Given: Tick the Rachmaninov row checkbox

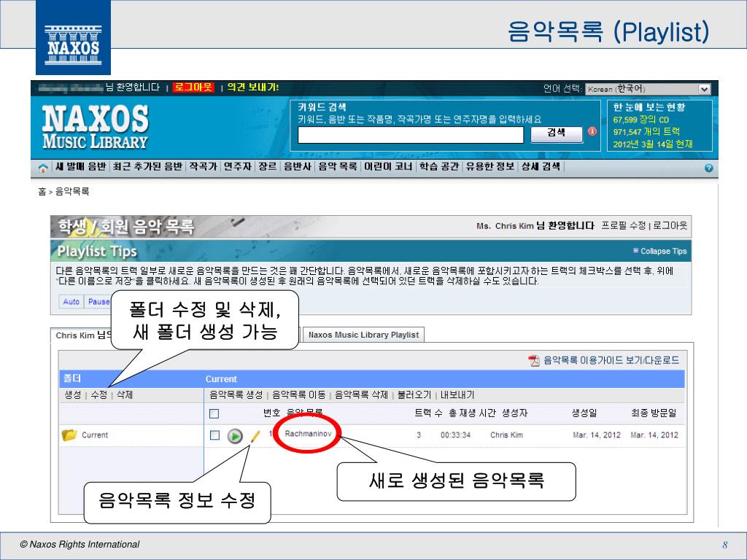Looking at the screenshot, I should 215,435.
